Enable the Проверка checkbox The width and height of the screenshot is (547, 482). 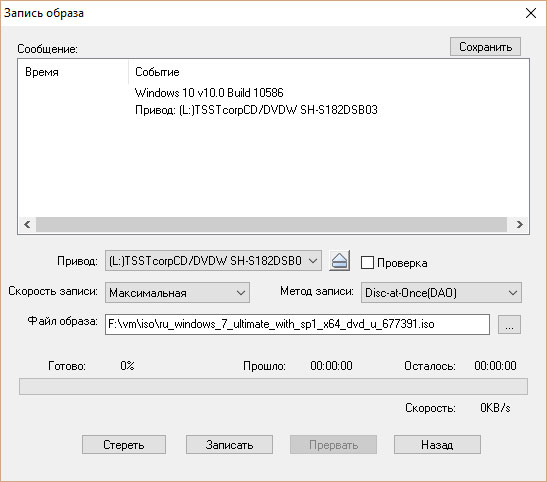tap(367, 263)
